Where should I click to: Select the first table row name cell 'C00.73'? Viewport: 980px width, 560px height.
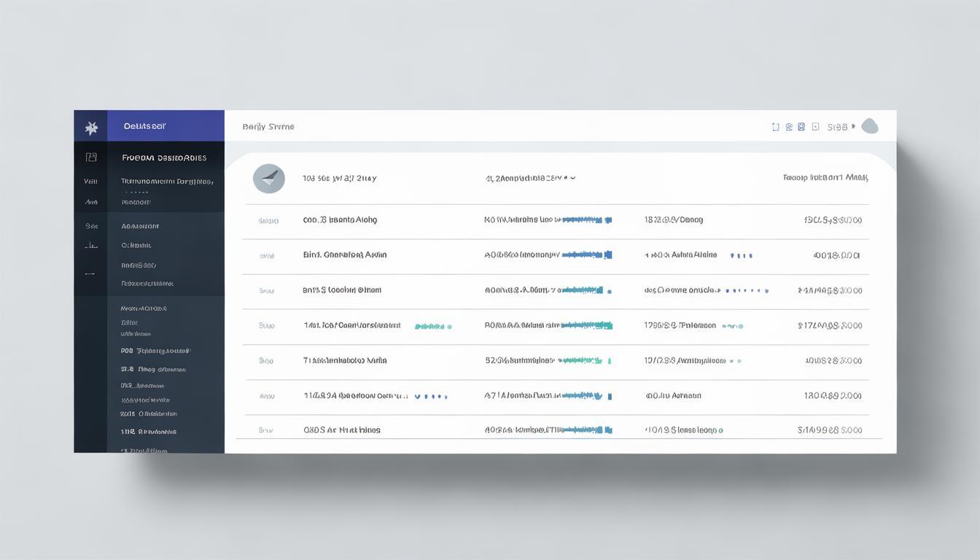click(x=340, y=219)
